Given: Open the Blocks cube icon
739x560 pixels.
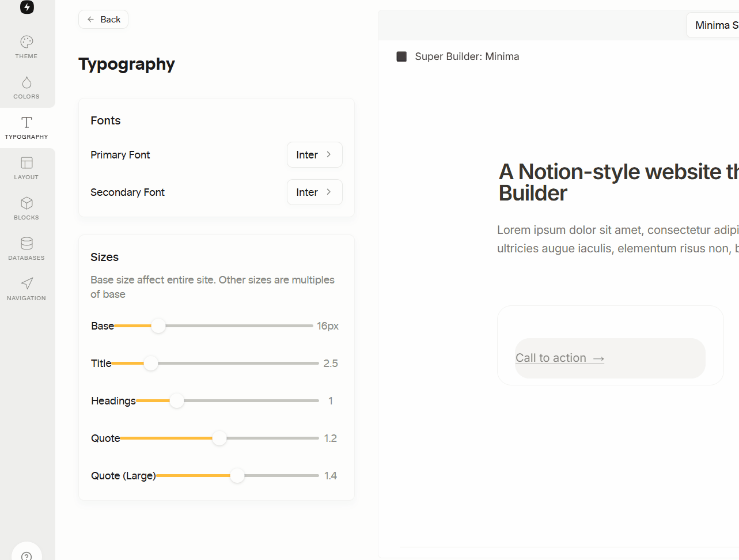Looking at the screenshot, I should (x=26, y=203).
